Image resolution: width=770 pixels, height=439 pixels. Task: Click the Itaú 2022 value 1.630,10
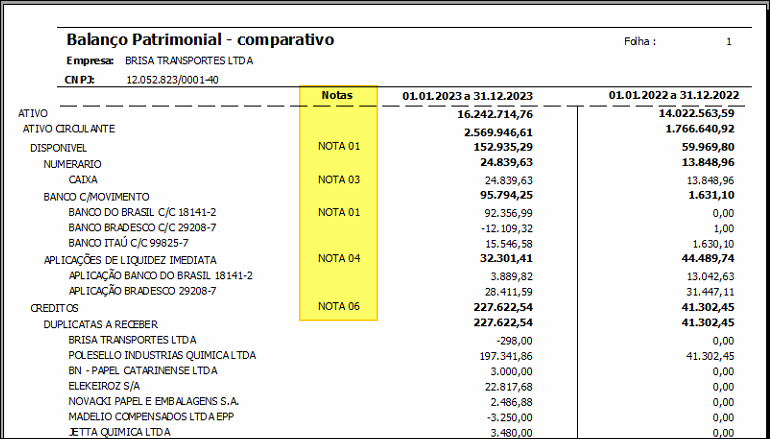coord(714,245)
